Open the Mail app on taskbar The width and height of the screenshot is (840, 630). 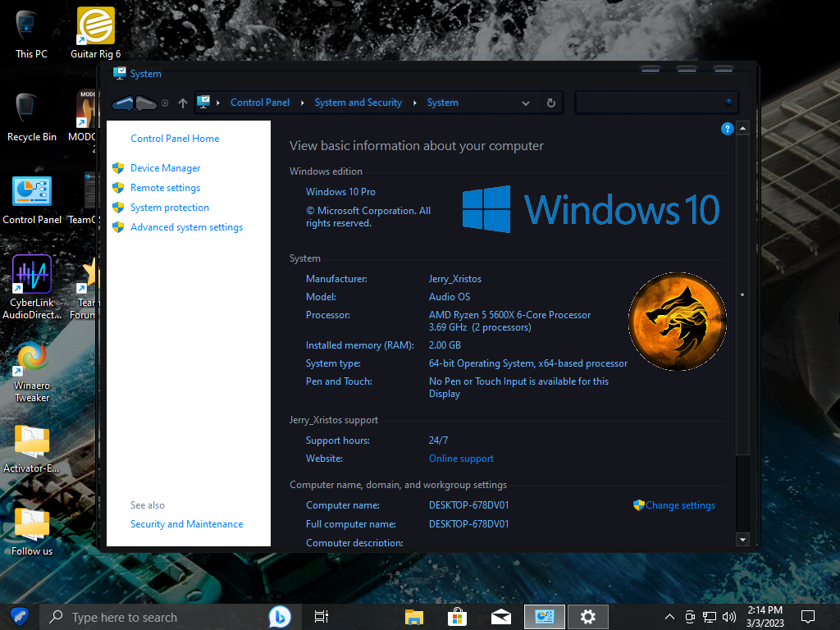pos(501,617)
